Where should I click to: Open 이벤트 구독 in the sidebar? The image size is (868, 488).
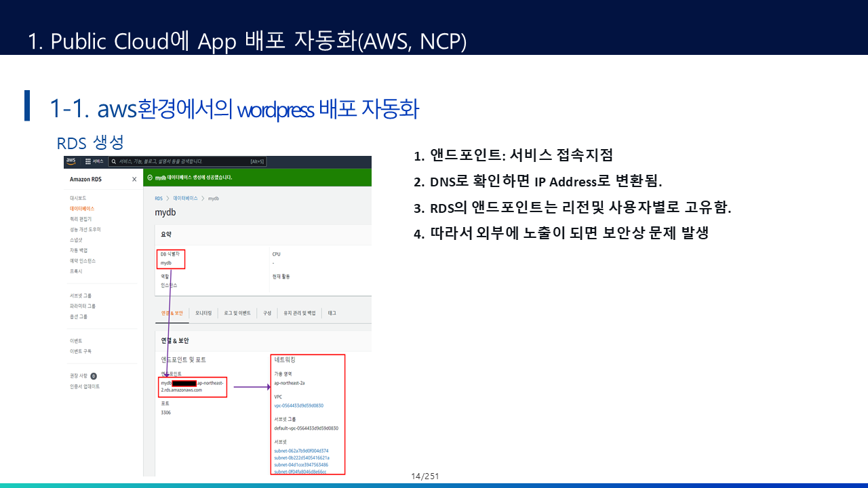click(x=81, y=351)
